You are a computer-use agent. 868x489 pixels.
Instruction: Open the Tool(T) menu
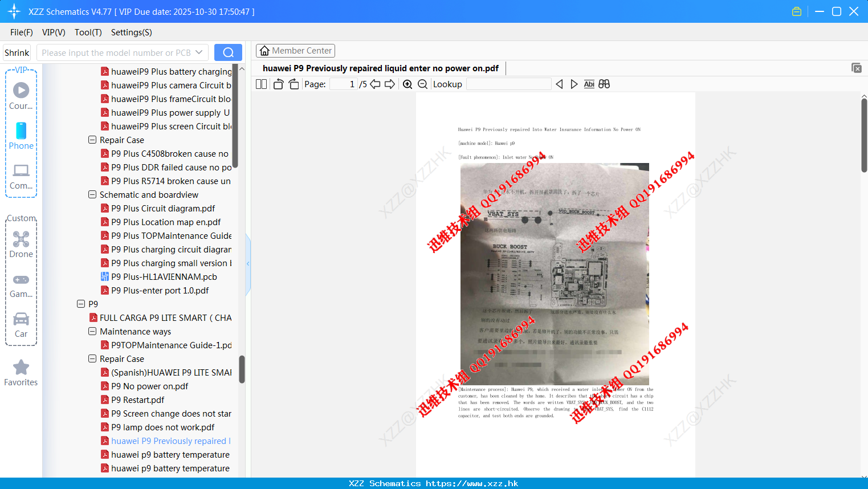click(x=88, y=32)
